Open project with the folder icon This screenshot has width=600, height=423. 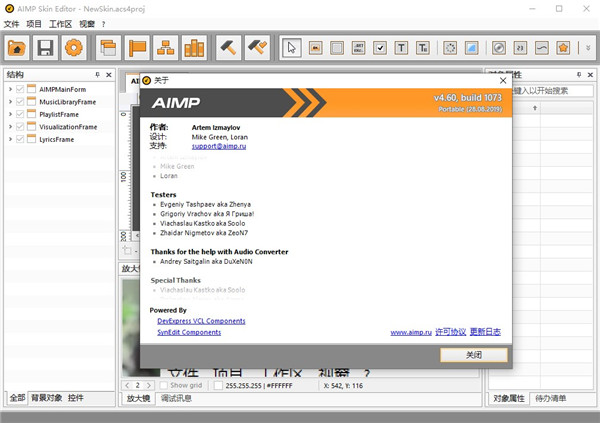click(16, 48)
